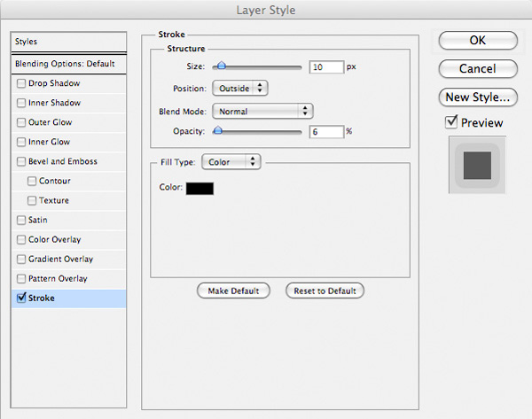Open the black stroke Color swatch
This screenshot has height=419, width=532.
(x=199, y=189)
